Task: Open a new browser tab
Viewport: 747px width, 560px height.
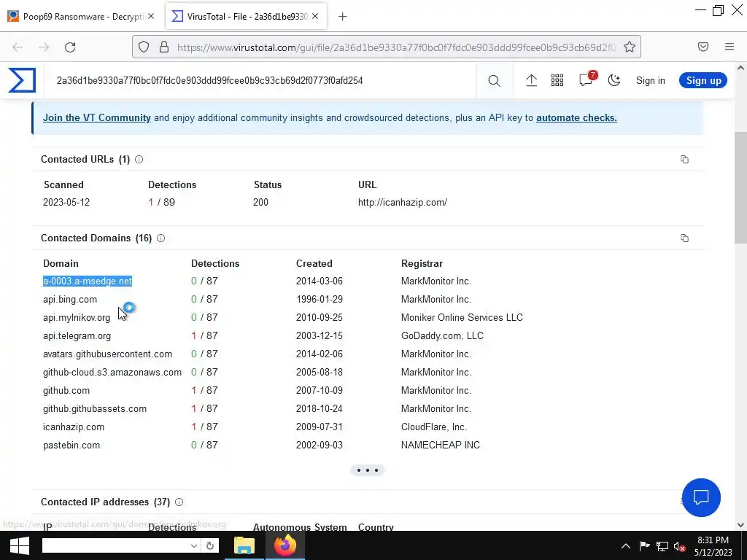Action: pos(343,17)
